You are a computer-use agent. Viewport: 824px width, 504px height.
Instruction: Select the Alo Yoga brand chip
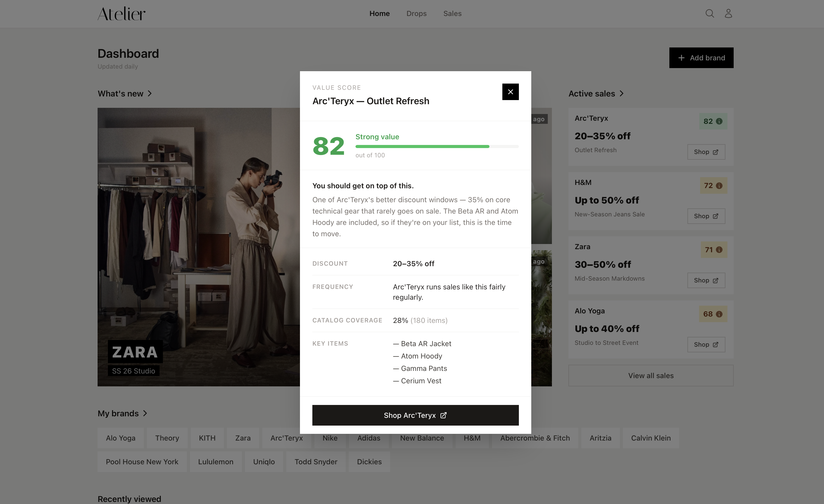point(121,438)
